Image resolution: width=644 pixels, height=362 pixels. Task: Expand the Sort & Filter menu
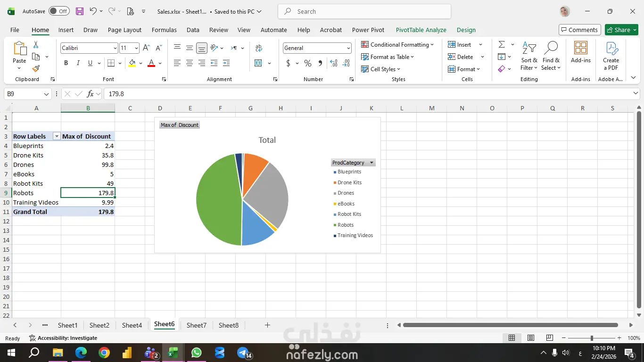[x=529, y=56]
